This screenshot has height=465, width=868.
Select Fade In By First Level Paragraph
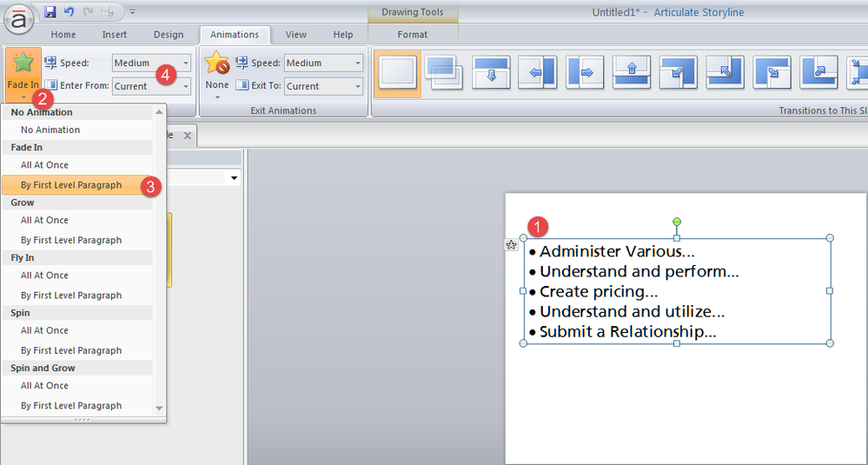tap(71, 185)
